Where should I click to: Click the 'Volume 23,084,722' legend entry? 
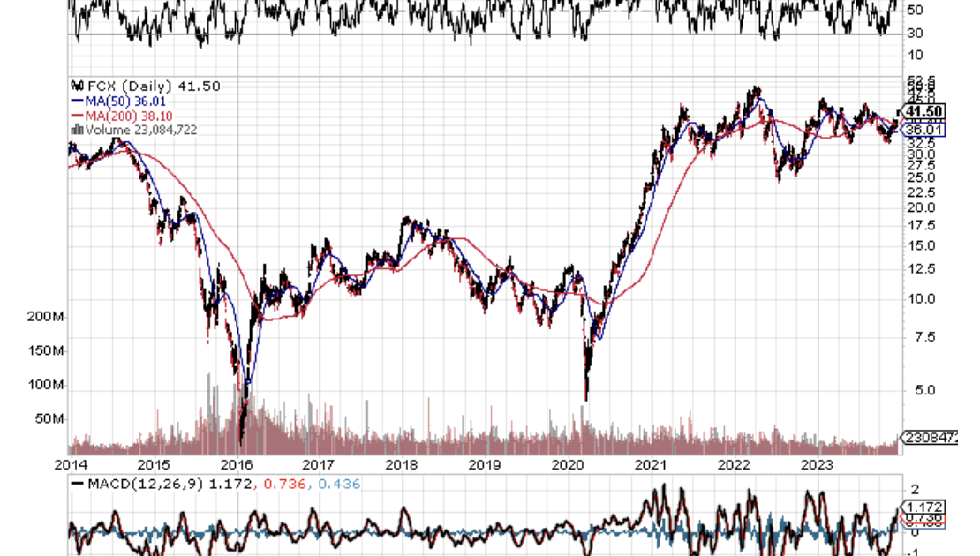[141, 130]
